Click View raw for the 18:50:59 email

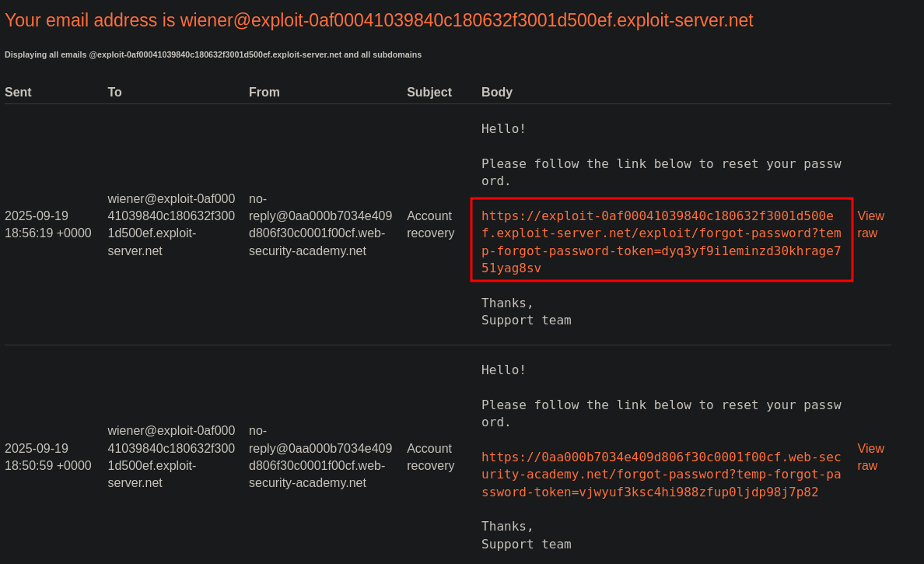870,457
